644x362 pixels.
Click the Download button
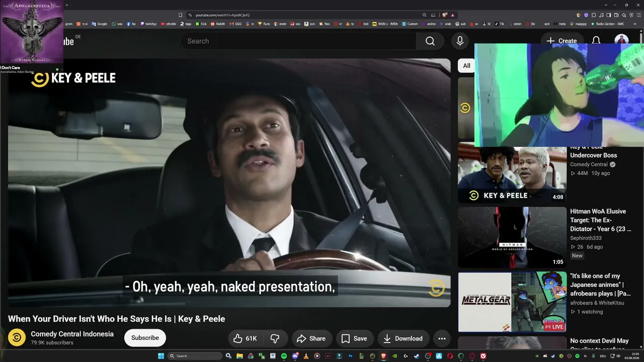403,338
